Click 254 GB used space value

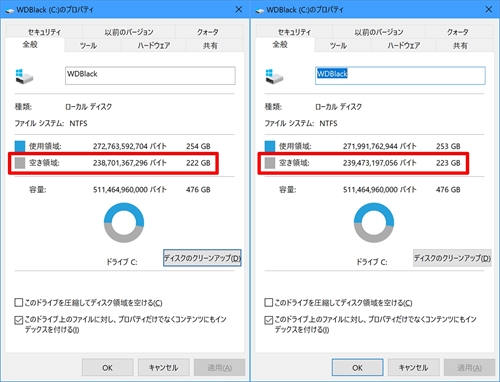click(x=198, y=146)
